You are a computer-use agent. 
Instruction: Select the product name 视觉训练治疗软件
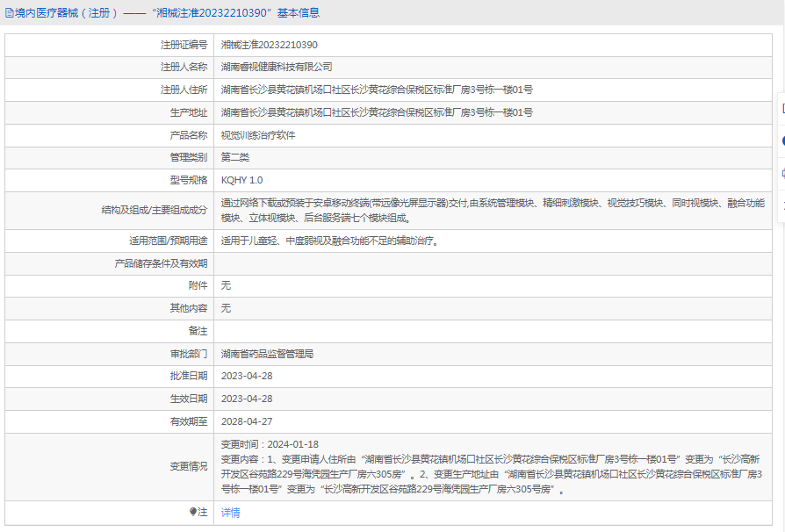(258, 135)
